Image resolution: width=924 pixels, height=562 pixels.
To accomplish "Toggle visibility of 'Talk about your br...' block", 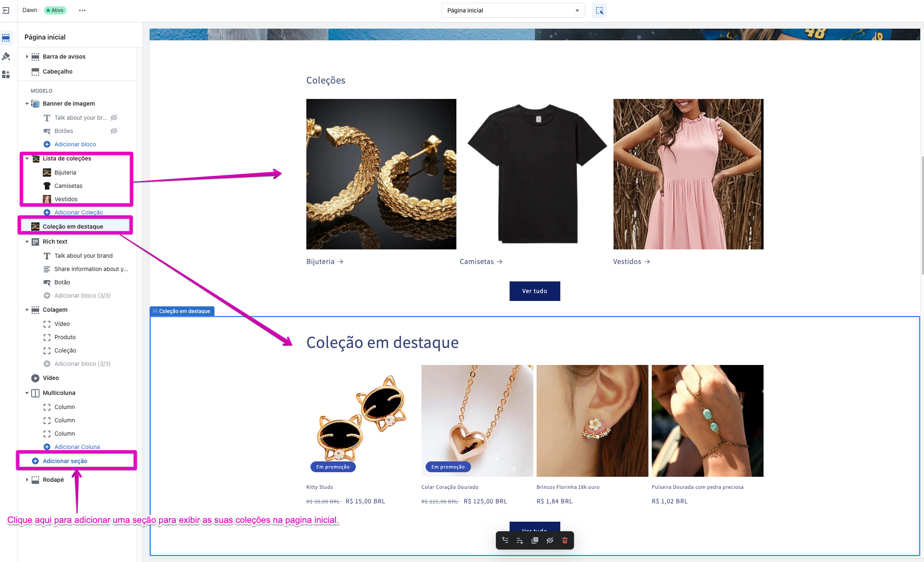I will click(114, 118).
